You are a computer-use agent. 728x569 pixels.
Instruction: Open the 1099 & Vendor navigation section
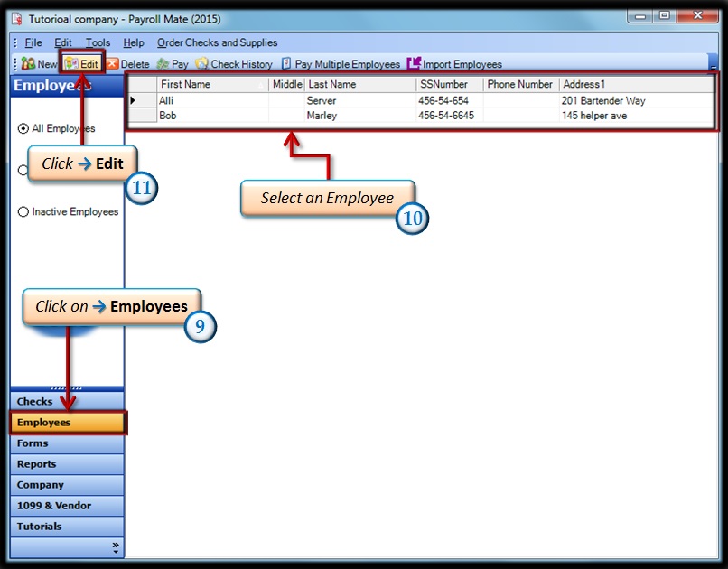(67, 506)
